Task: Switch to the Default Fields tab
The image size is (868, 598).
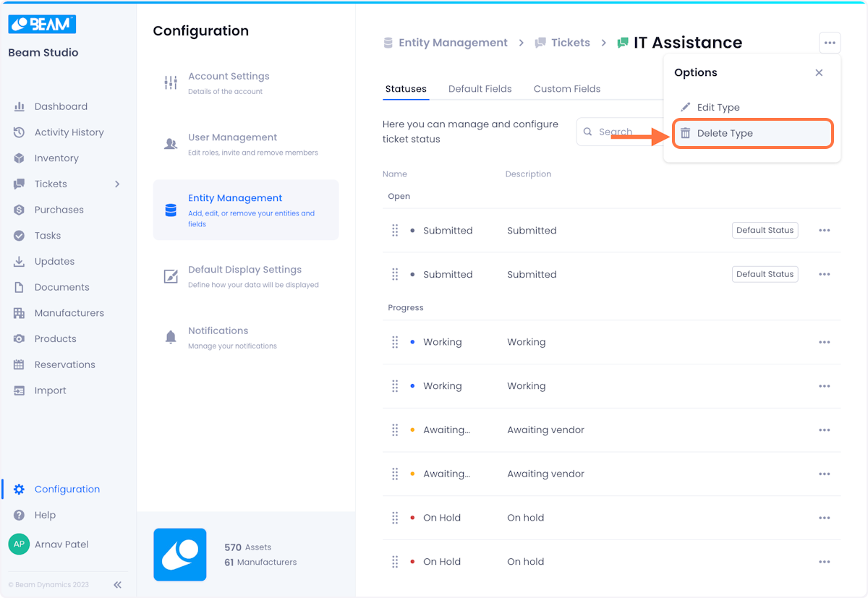Action: click(x=480, y=89)
